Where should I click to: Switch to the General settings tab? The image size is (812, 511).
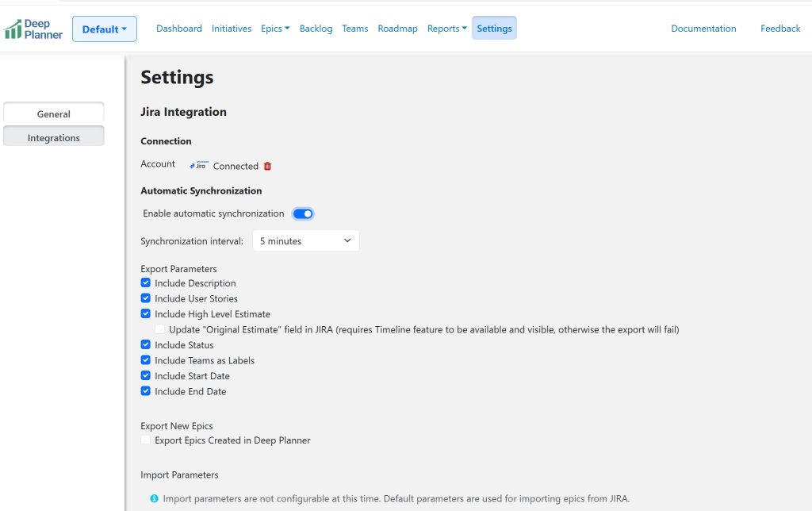pyautogui.click(x=54, y=113)
